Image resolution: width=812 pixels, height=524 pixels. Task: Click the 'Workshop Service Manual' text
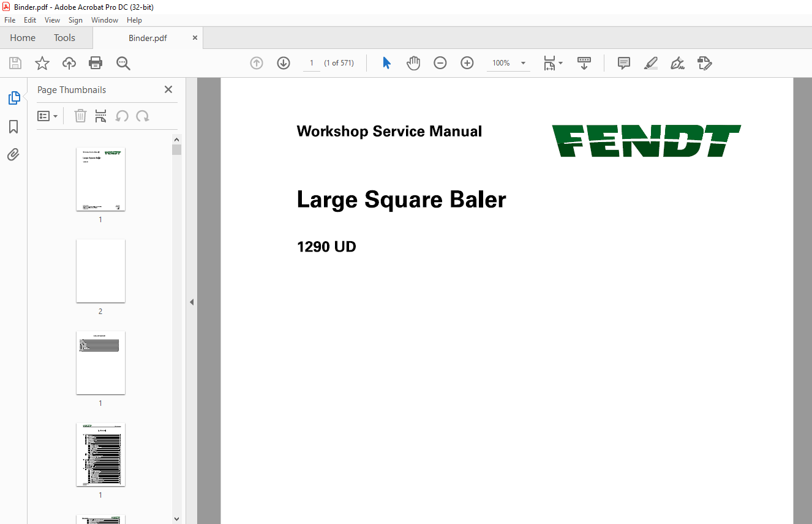coord(389,131)
